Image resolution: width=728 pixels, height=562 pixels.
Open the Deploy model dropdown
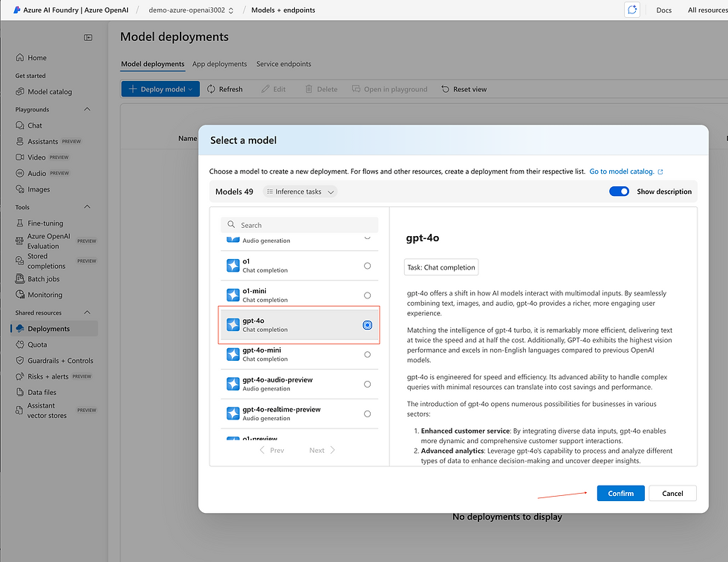click(x=160, y=89)
